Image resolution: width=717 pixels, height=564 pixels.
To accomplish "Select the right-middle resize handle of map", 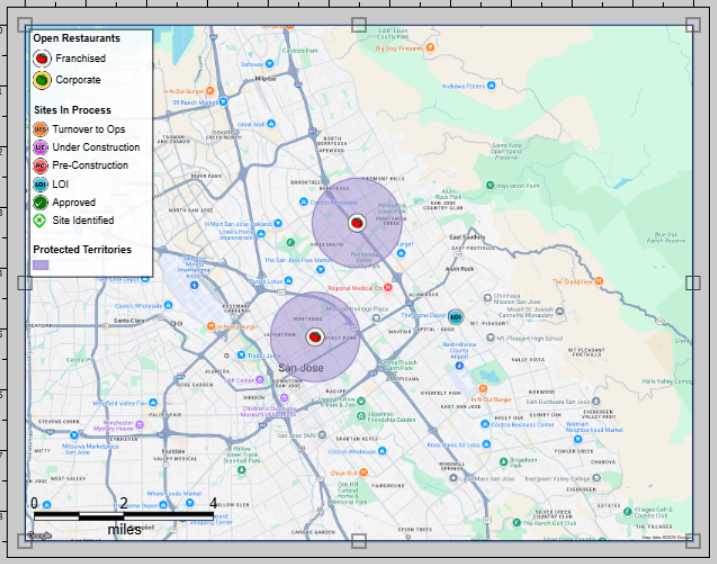I will pyautogui.click(x=693, y=283).
